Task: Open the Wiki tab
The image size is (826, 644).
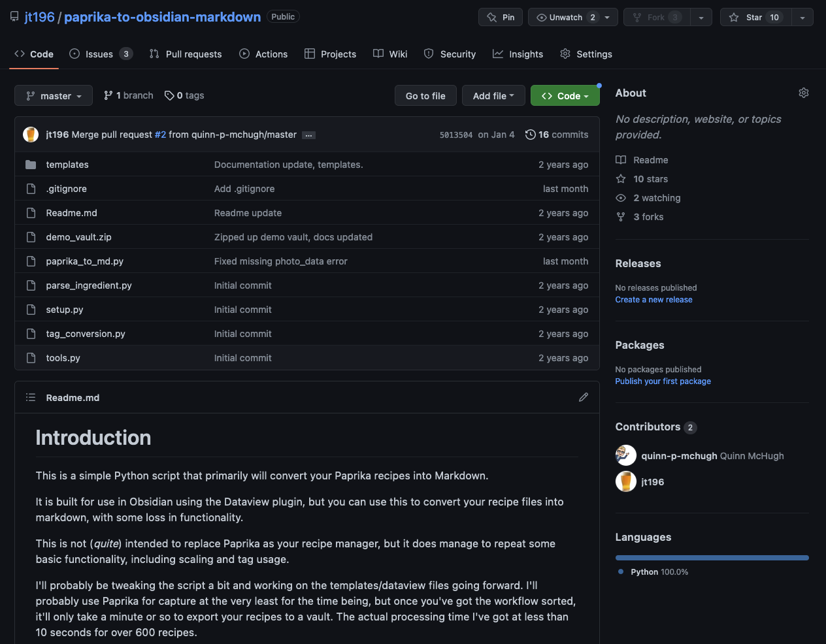Action: coord(390,54)
